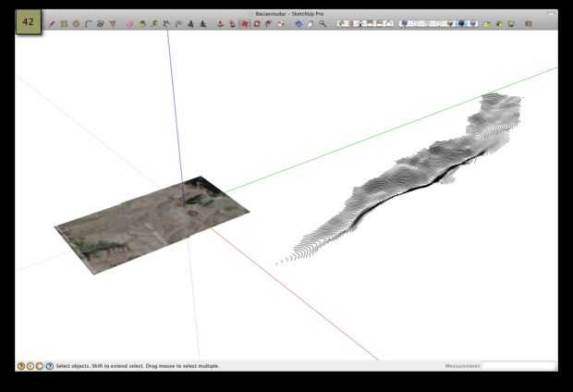This screenshot has width=573, height=392.
Task: Select the triangular Polygon tool
Action: click(x=113, y=24)
